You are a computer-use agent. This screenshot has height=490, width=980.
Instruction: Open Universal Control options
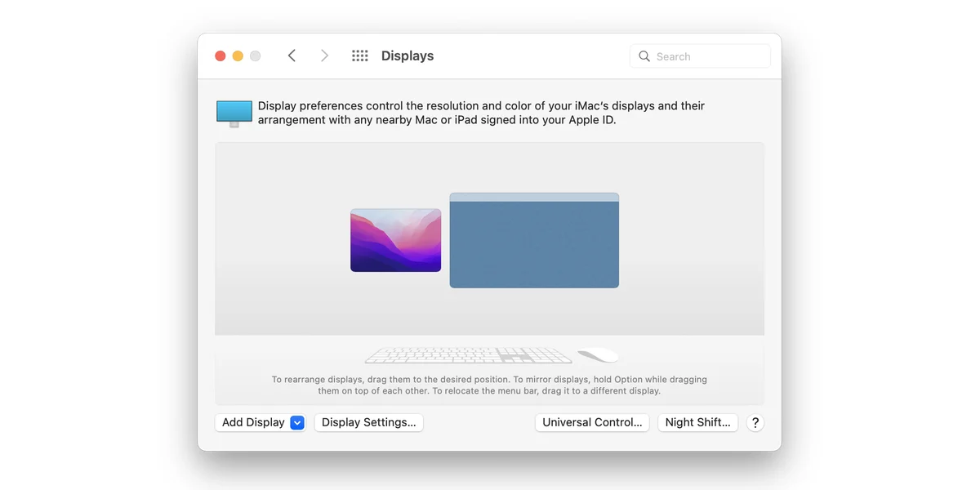point(592,422)
